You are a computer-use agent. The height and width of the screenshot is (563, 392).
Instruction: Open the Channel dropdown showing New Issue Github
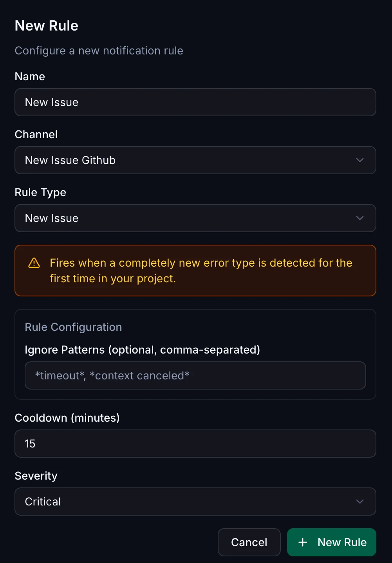point(195,160)
